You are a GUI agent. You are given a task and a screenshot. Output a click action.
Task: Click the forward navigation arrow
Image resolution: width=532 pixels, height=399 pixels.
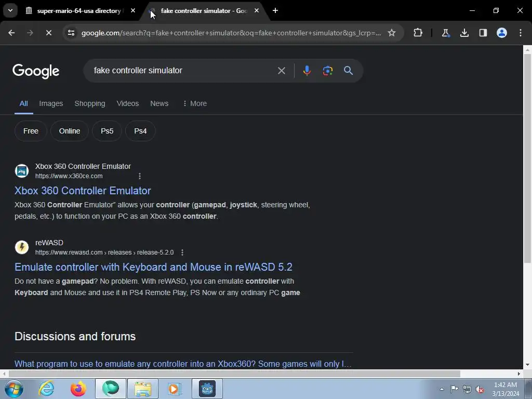click(x=30, y=33)
